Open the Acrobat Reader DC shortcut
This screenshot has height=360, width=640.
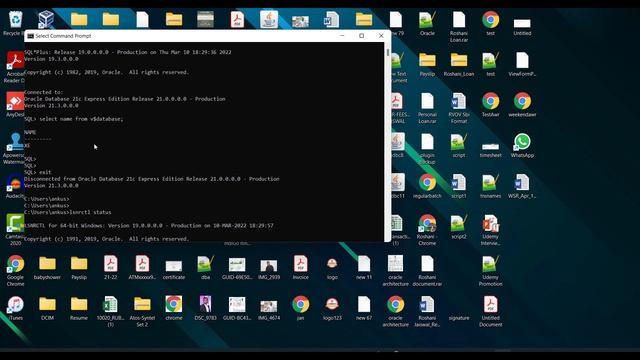tap(15, 67)
